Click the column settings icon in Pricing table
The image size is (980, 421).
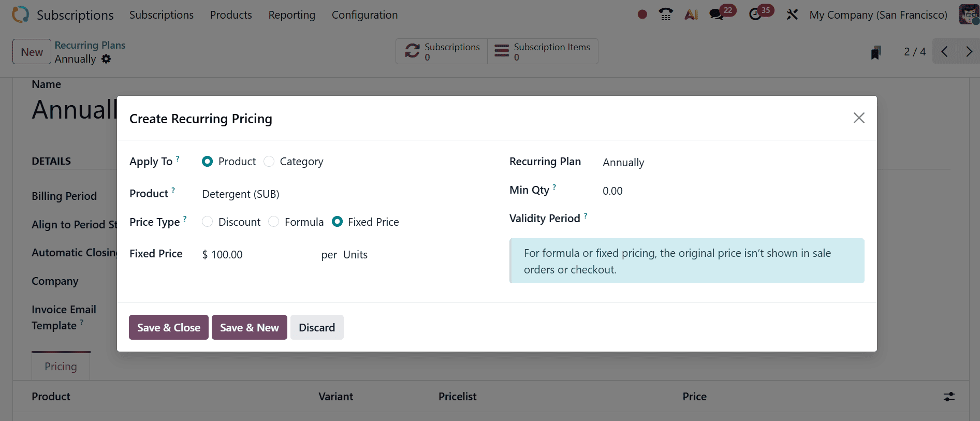click(949, 397)
